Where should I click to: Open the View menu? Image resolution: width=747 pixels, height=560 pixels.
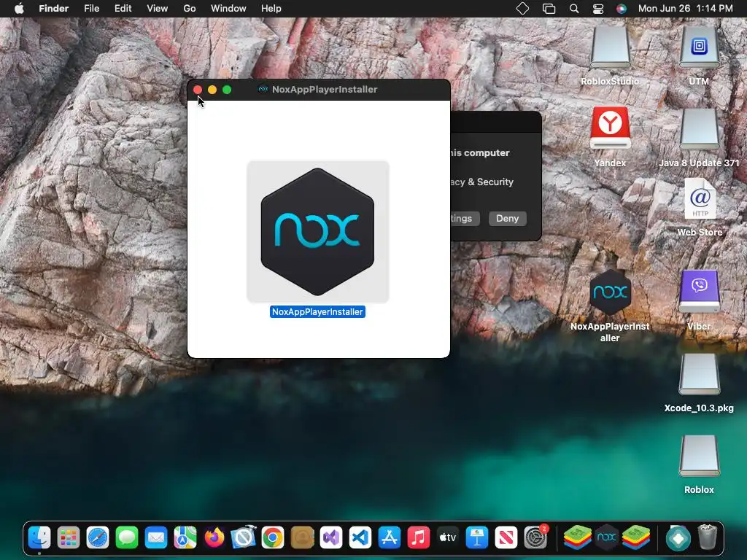coord(158,9)
